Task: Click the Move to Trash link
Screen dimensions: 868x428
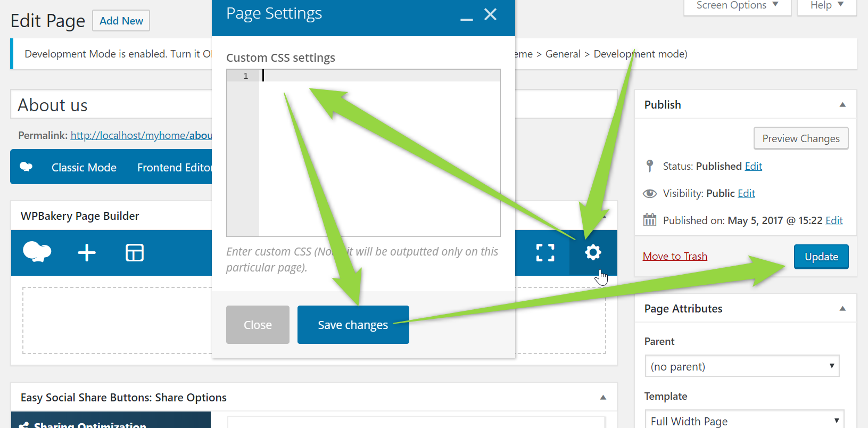Action: click(675, 256)
